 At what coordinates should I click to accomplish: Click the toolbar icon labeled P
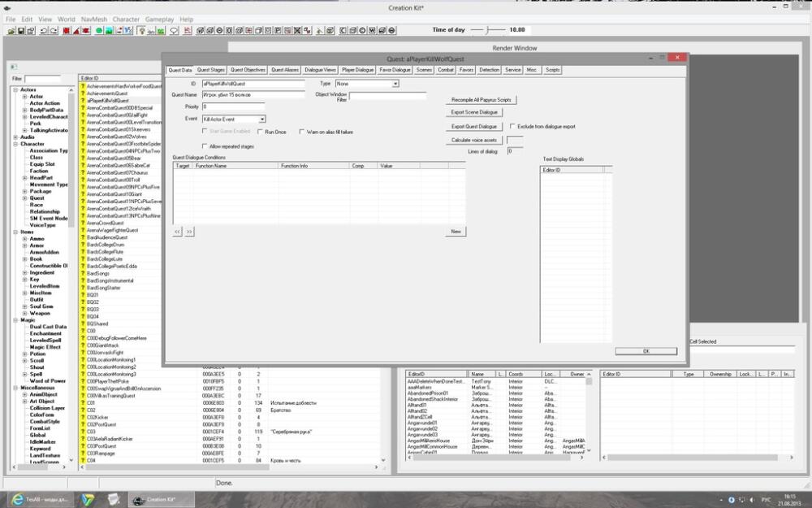tap(278, 31)
